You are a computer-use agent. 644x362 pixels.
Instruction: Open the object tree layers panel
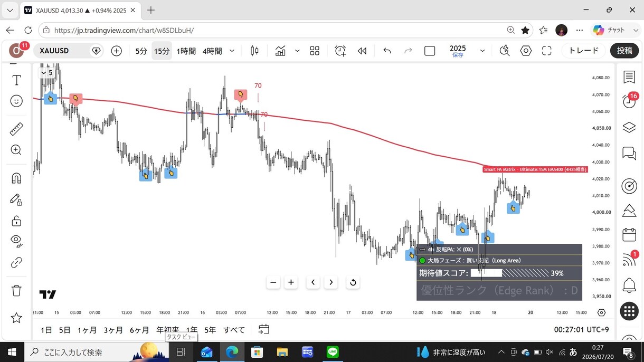click(x=629, y=127)
